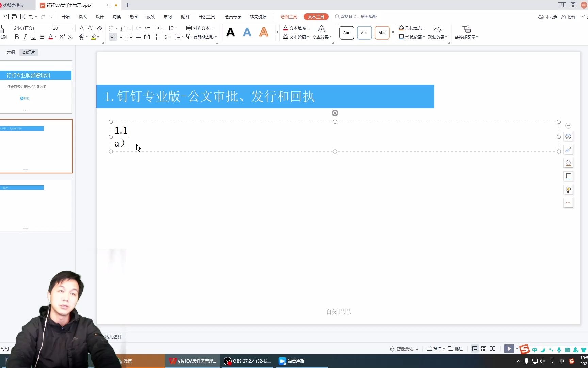Image resolution: width=588 pixels, height=368 pixels.
Task: Open the 形状填充 dropdown
Action: [412, 28]
